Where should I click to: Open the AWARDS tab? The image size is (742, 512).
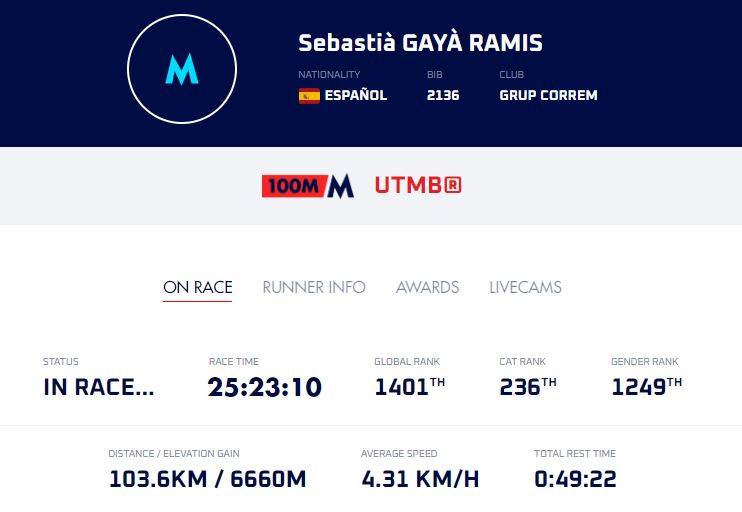427,287
